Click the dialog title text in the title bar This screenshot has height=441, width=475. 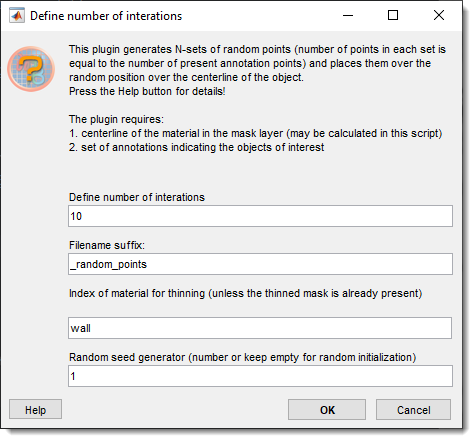click(106, 16)
